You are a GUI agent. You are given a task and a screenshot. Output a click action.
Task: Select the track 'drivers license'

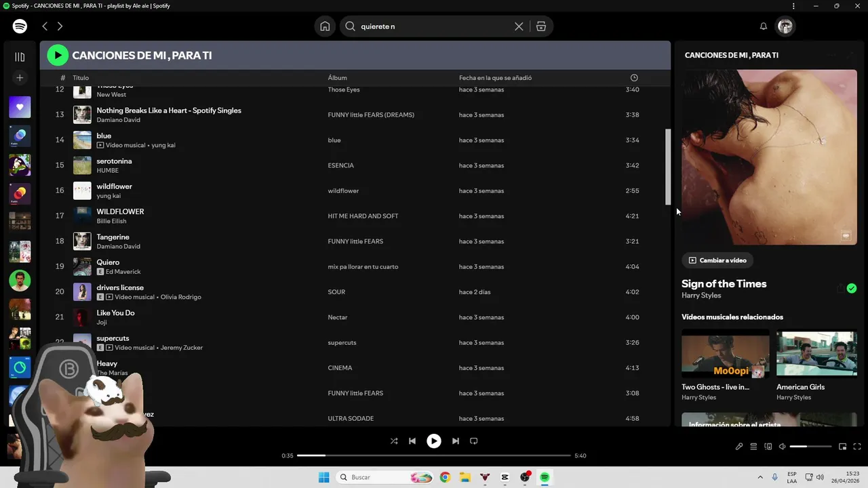tap(120, 287)
